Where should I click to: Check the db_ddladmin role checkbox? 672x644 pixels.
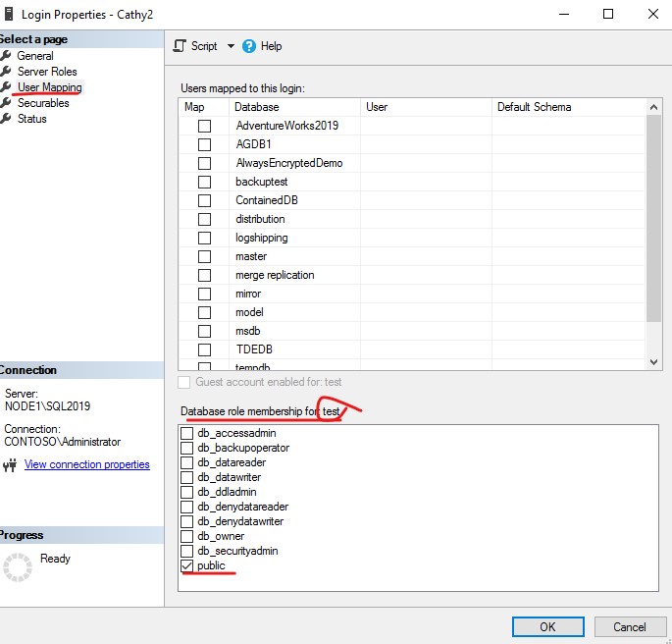click(x=186, y=492)
